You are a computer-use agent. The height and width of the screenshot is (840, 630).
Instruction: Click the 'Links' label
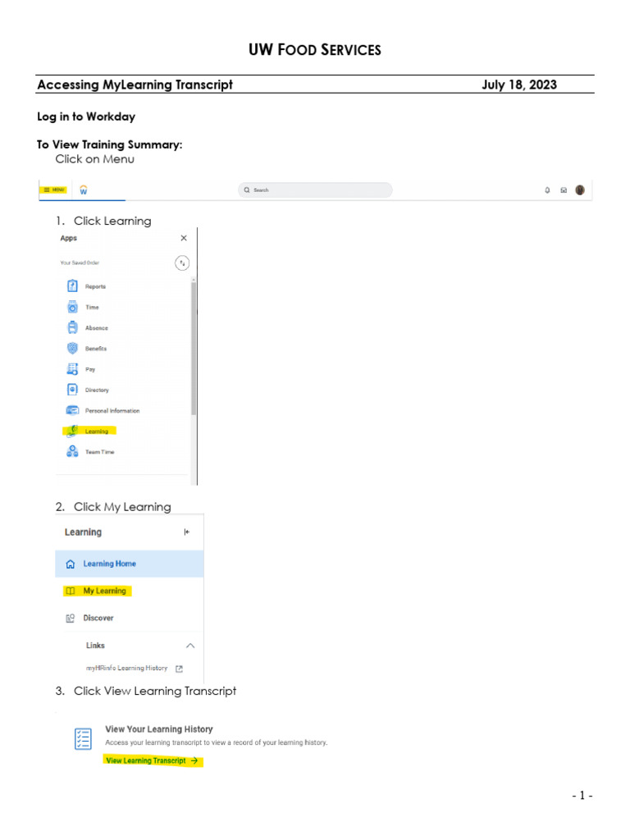[x=95, y=646]
